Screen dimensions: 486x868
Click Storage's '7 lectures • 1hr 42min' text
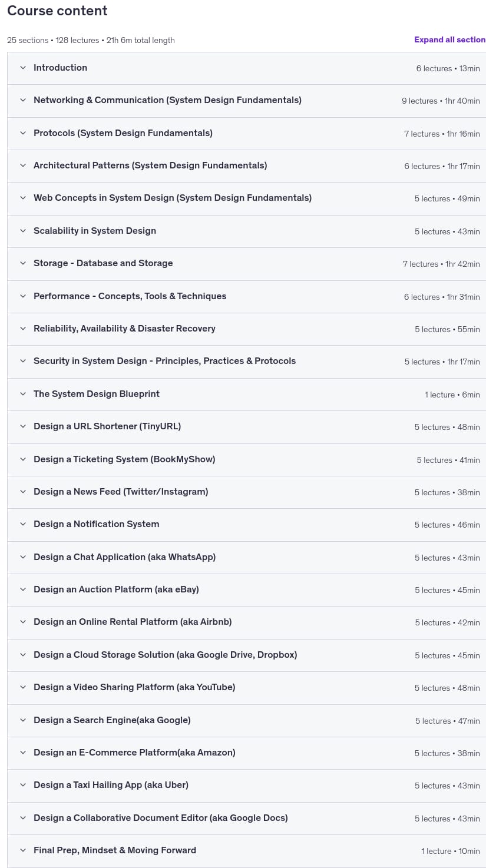(441, 264)
